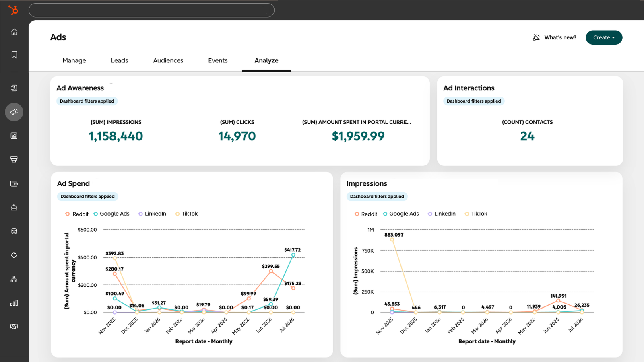Switch to the Leads tab
This screenshot has height=362, width=644.
pyautogui.click(x=120, y=60)
